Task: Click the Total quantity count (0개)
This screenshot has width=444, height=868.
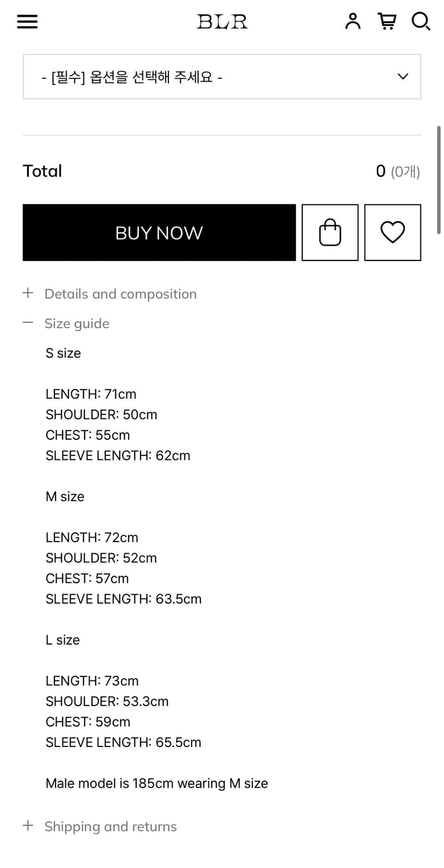Action: coord(405,171)
